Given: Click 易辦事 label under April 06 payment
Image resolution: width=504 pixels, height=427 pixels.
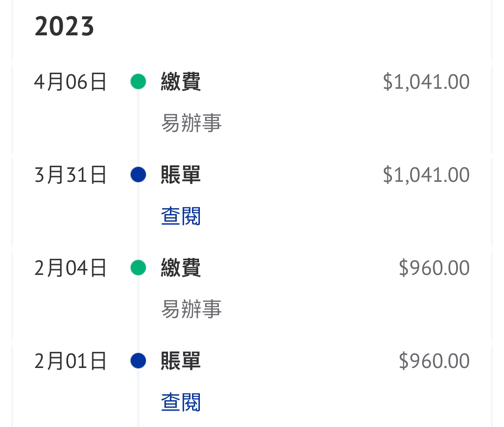Looking at the screenshot, I should 191,123.
